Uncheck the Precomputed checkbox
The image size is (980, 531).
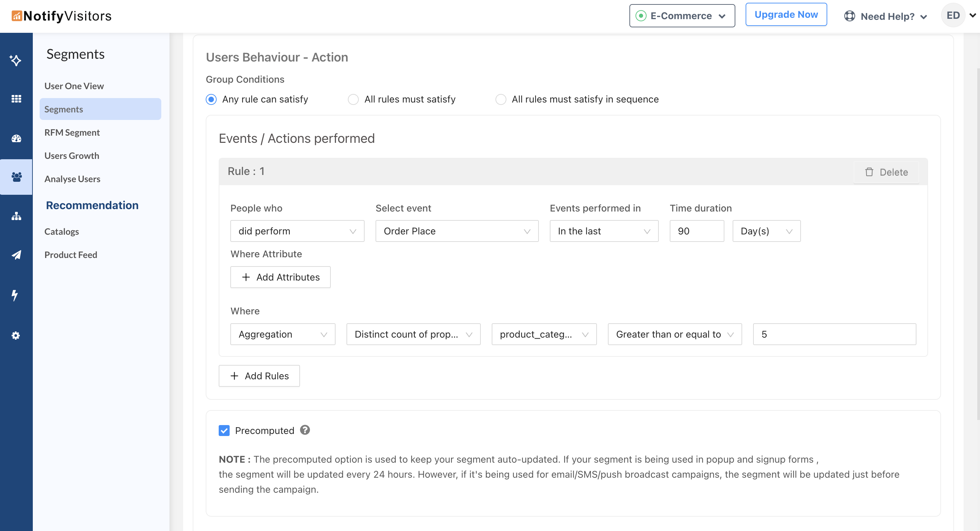(224, 430)
